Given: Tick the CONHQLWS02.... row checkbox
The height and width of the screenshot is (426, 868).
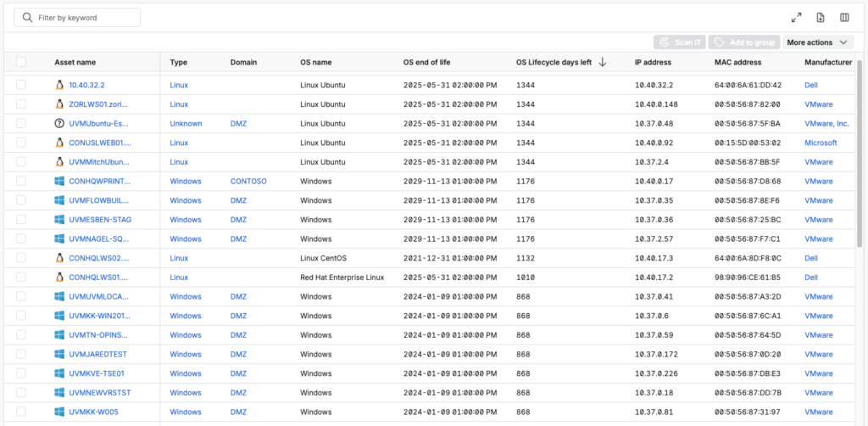Looking at the screenshot, I should [21, 258].
